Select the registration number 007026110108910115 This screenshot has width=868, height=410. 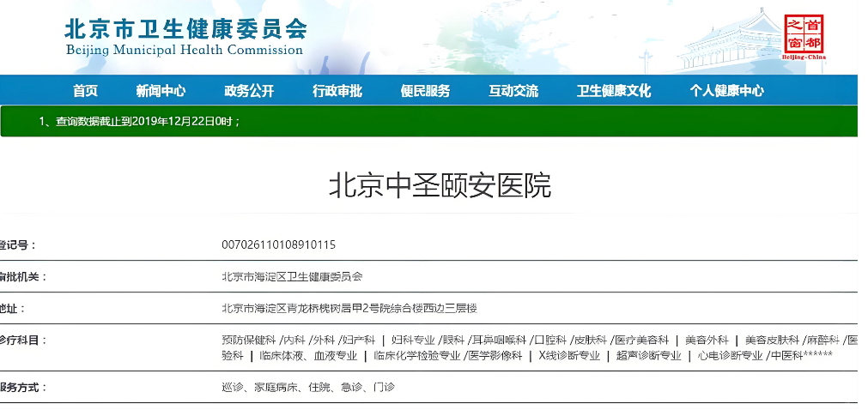(x=278, y=244)
